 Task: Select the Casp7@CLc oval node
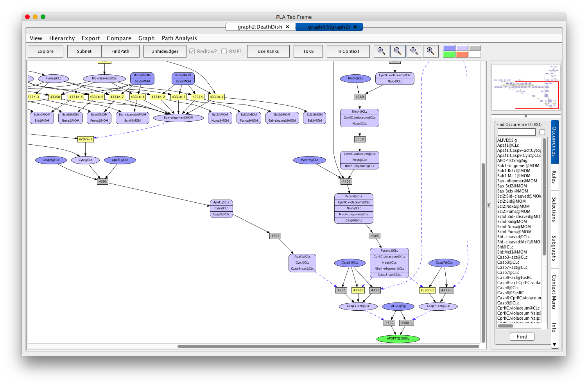tap(444, 263)
